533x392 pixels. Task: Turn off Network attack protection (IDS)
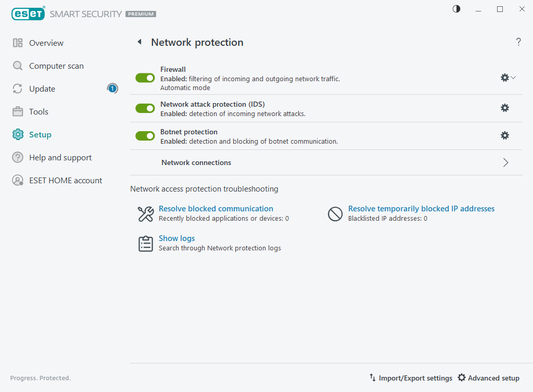pyautogui.click(x=145, y=108)
